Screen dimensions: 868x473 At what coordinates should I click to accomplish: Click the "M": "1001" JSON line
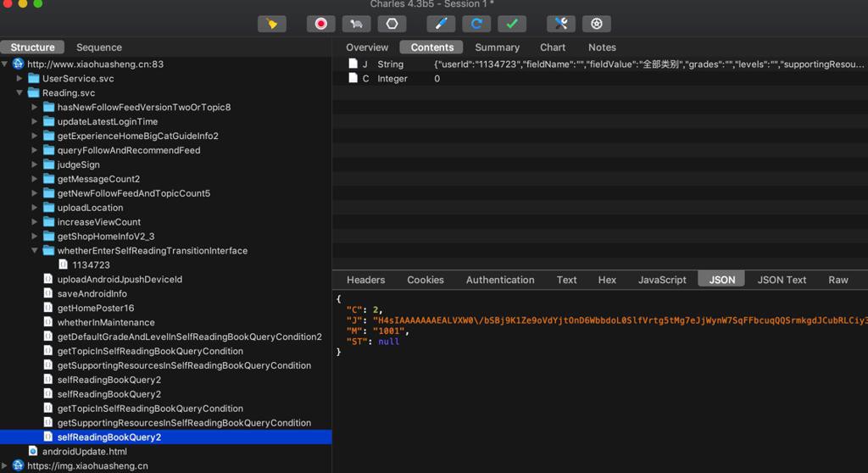(x=377, y=331)
